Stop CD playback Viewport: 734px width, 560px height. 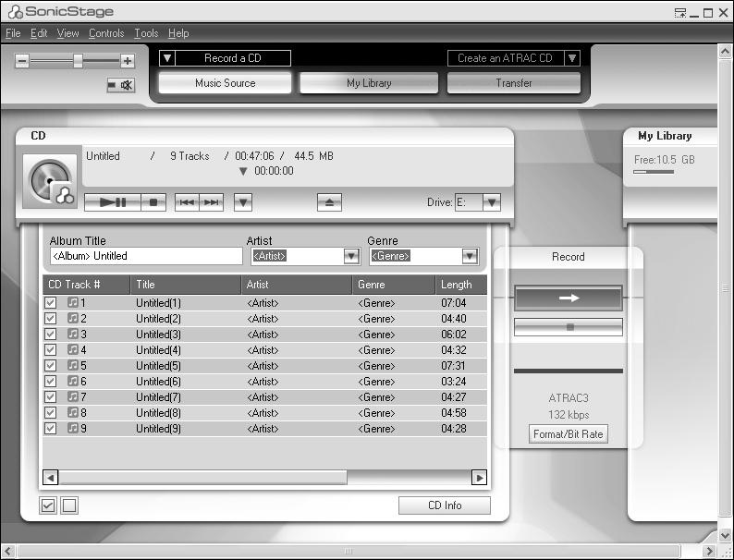(x=153, y=202)
